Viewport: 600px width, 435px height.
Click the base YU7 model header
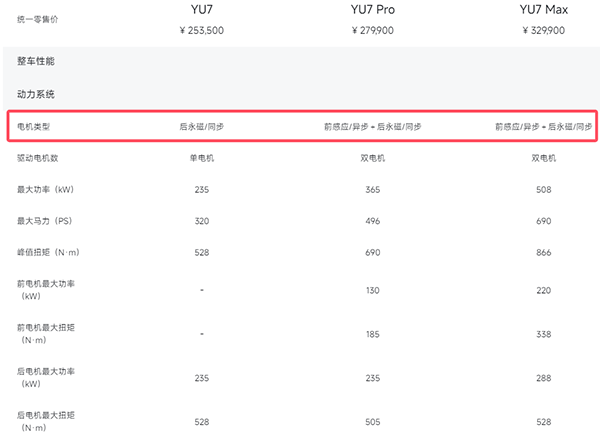(201, 10)
